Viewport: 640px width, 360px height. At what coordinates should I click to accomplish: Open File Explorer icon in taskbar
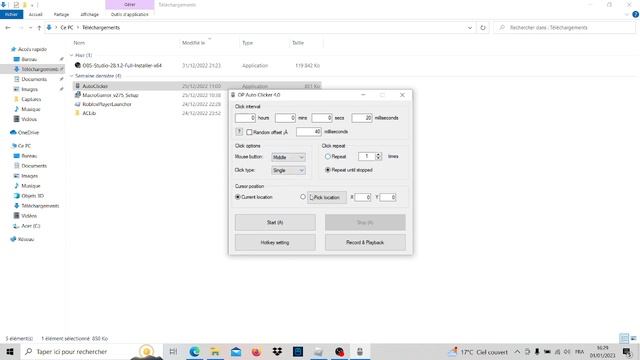click(x=215, y=351)
